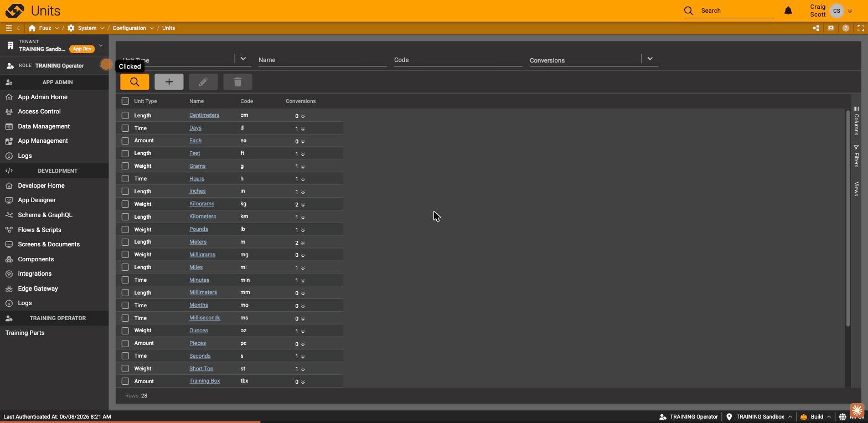Toggle the select-all header checkbox
868x423 pixels.
click(x=125, y=101)
